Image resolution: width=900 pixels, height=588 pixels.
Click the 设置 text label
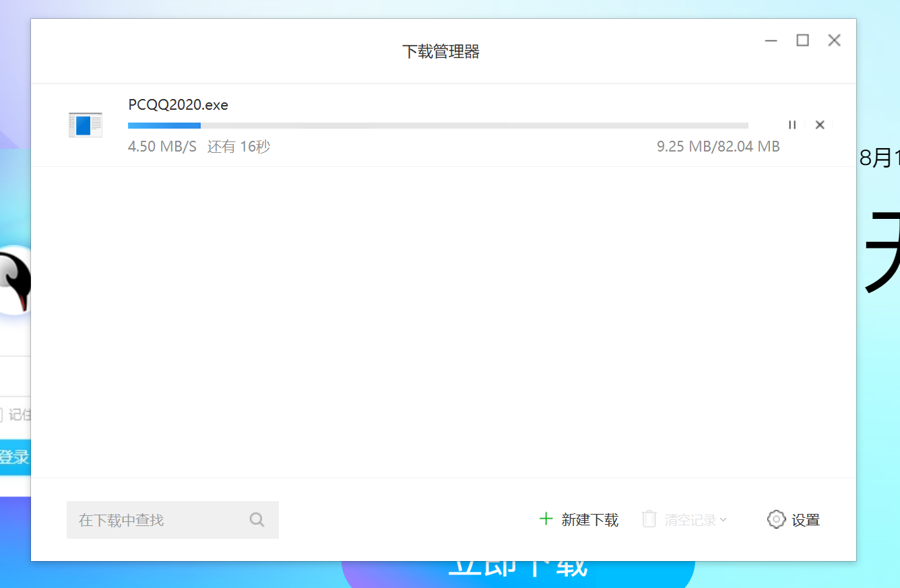click(x=806, y=519)
